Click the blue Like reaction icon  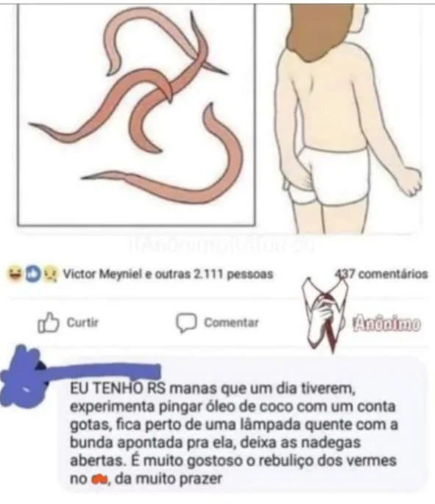pyautogui.click(x=32, y=274)
